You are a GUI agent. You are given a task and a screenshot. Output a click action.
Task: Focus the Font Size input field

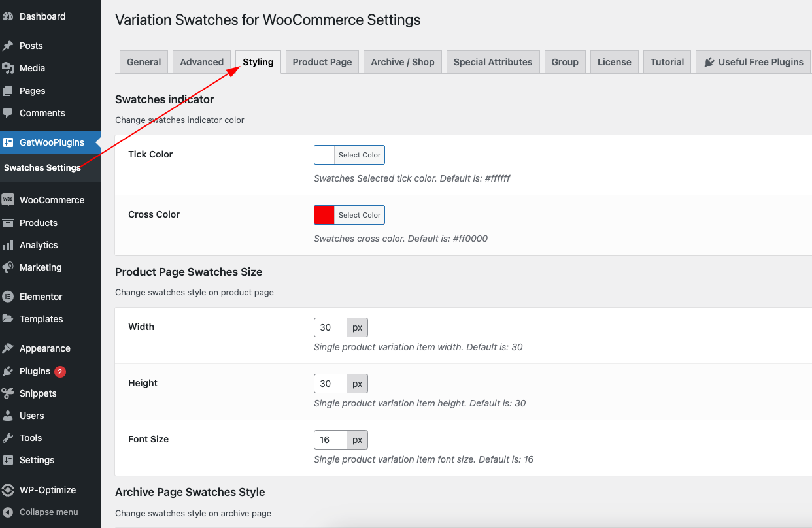pos(330,440)
